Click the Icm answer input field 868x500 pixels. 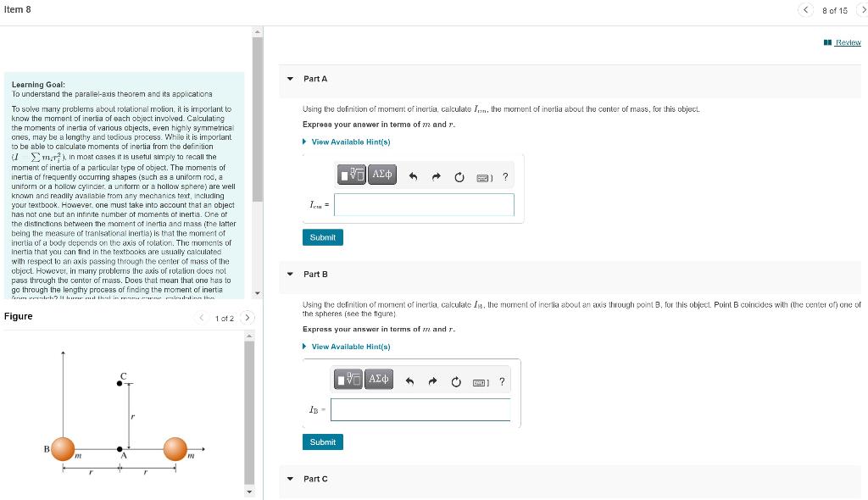pyautogui.click(x=424, y=204)
